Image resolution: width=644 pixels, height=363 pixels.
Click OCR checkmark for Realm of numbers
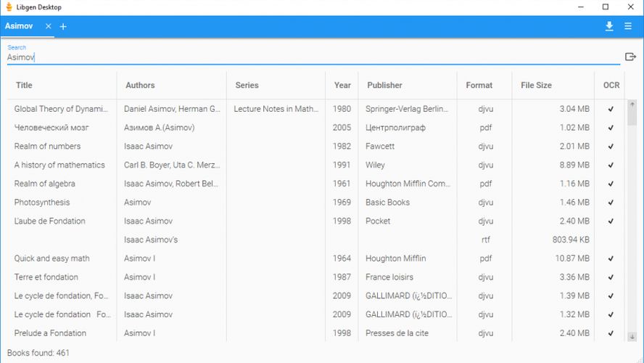[x=611, y=146]
